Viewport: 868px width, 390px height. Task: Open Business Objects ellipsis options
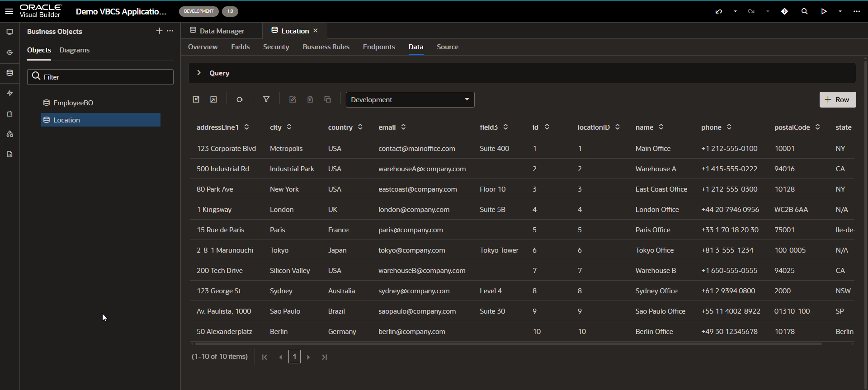point(170,31)
